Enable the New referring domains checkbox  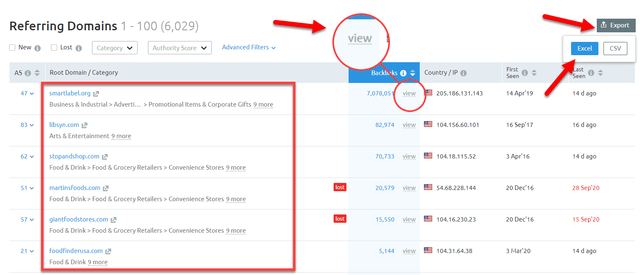[12, 48]
